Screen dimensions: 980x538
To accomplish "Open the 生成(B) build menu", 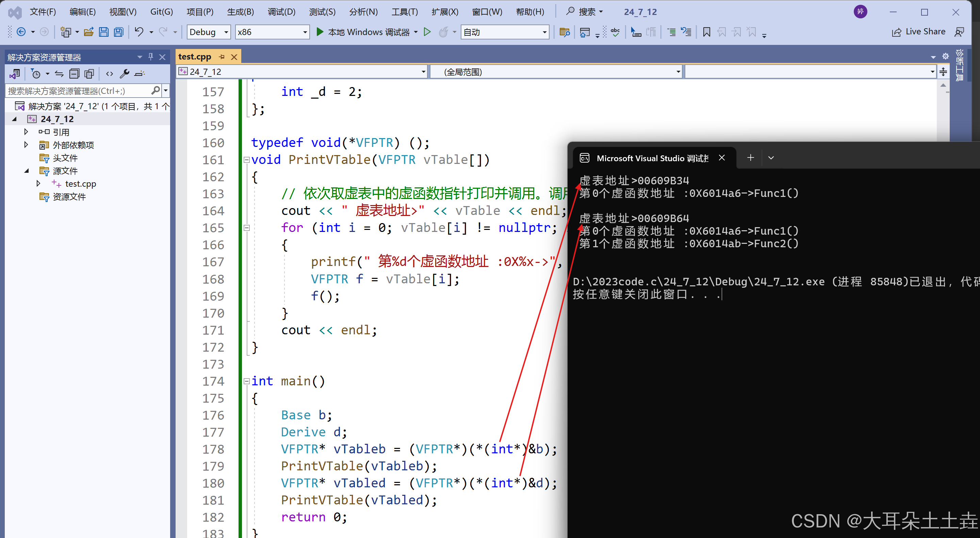I will [241, 12].
